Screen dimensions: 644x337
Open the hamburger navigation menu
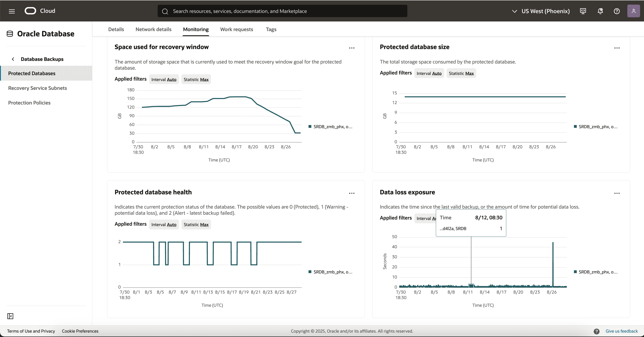[x=12, y=11]
